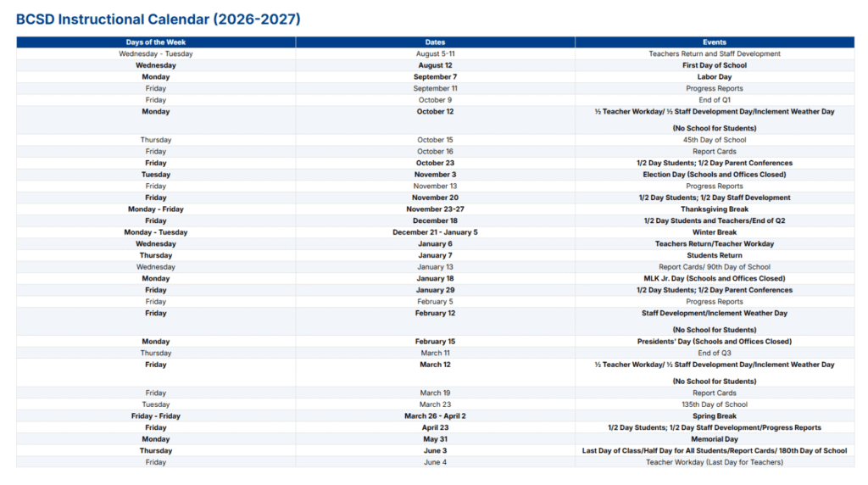Select the 'May 31' date cell
The width and height of the screenshot is (868, 485).
435,439
